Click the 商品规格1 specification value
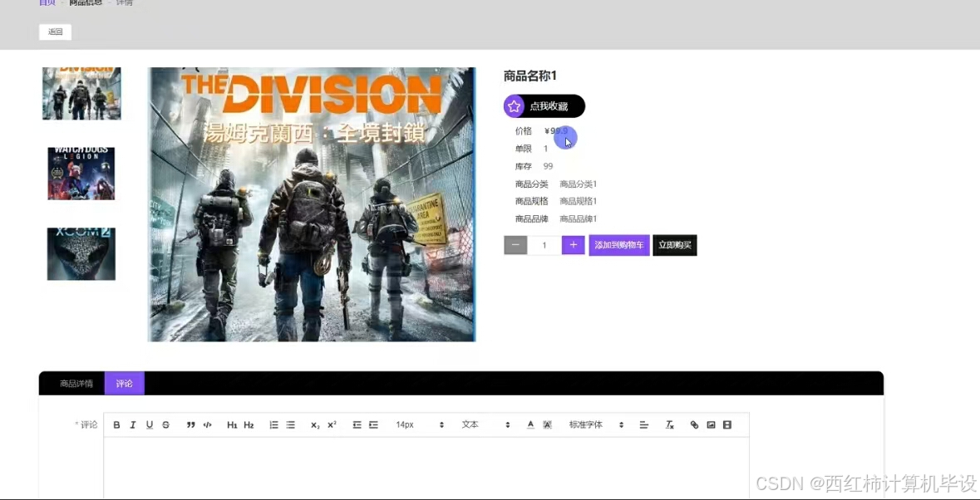The width and height of the screenshot is (980, 500). pyautogui.click(x=579, y=201)
